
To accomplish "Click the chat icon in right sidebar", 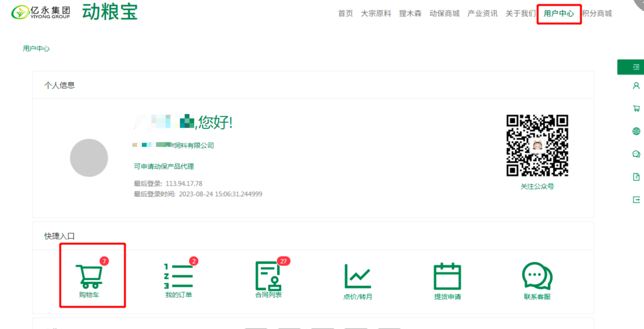I will (636, 154).
